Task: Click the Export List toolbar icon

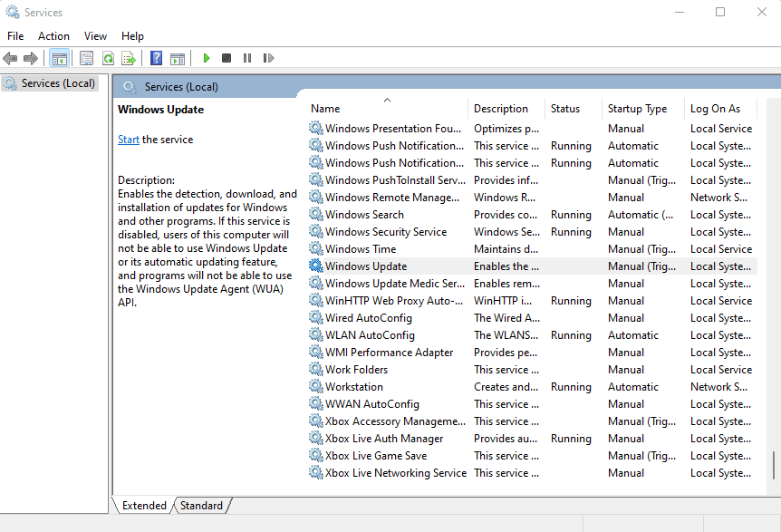Action: (x=129, y=58)
